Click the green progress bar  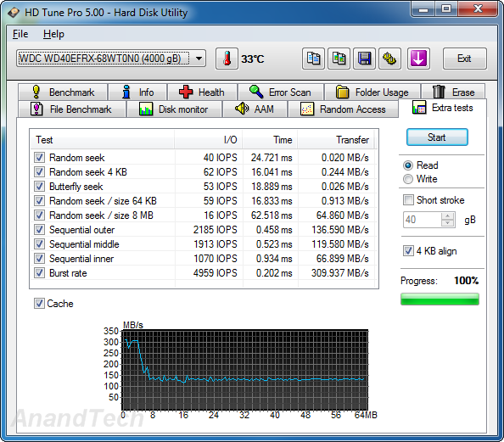pos(440,299)
